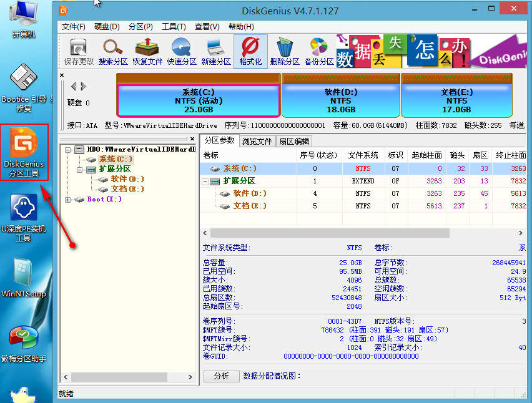Click the 分析 button
Screen dimensions: 532x403
(221, 376)
